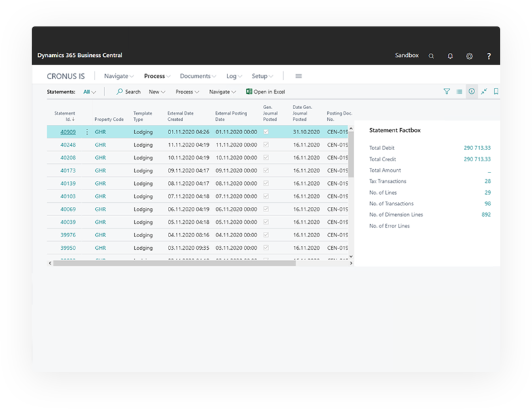Click horizontal scroll left arrow
The height and width of the screenshot is (409, 532).
click(50, 263)
